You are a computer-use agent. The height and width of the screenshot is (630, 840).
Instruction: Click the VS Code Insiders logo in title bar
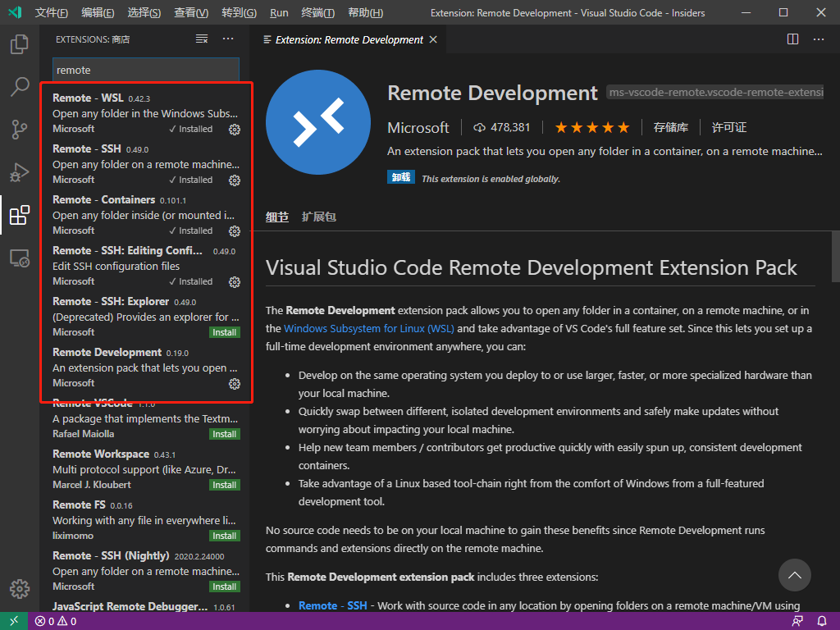[15, 12]
